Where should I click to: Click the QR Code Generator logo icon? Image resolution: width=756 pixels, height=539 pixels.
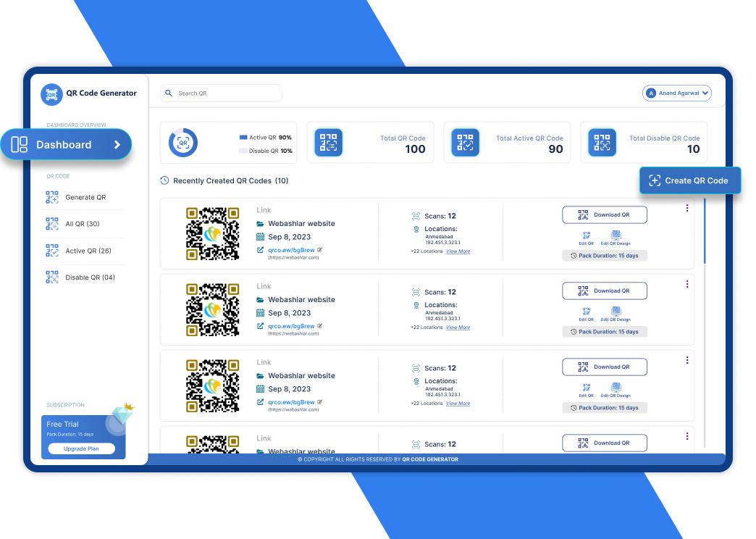click(51, 95)
